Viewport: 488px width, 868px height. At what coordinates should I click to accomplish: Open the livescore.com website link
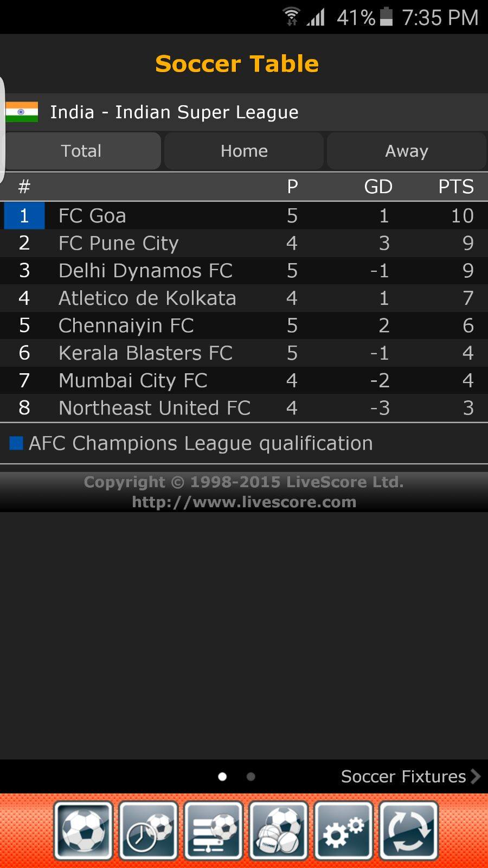244,502
